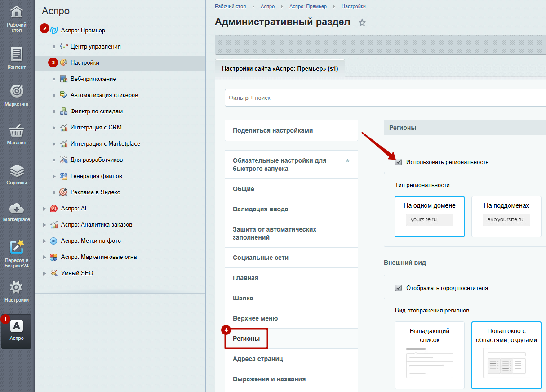The image size is (546, 392).
Task: Collapse the Регионы section header
Action: (x=465, y=128)
